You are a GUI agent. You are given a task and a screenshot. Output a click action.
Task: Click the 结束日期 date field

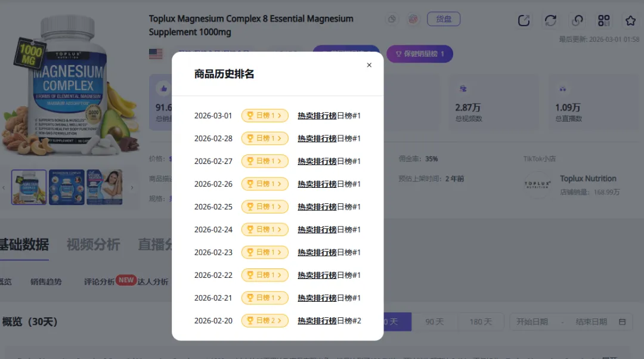pyautogui.click(x=592, y=321)
